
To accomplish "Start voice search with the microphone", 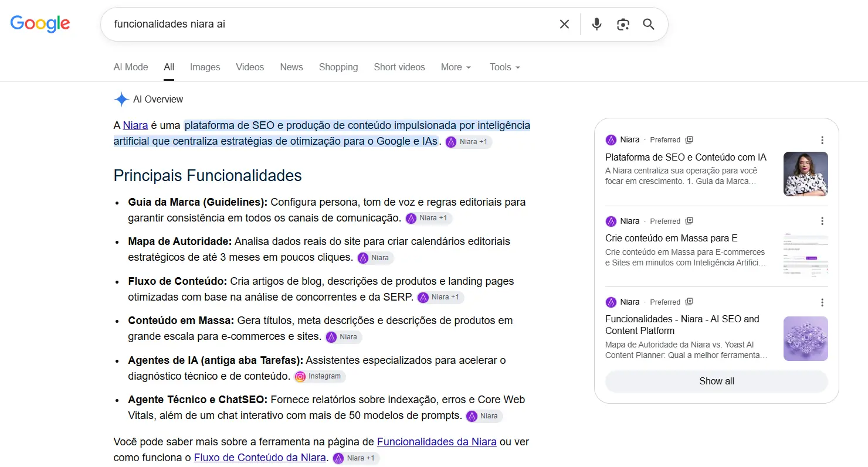I will coord(596,24).
